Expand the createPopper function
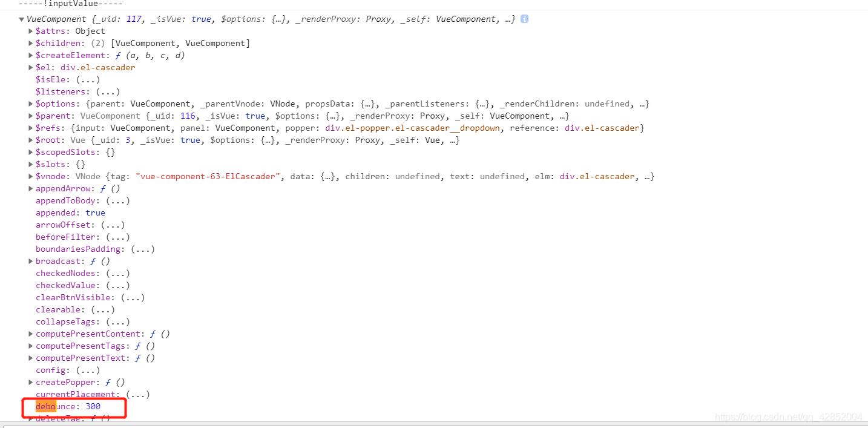Viewport: 868px width, 428px height. coord(31,382)
